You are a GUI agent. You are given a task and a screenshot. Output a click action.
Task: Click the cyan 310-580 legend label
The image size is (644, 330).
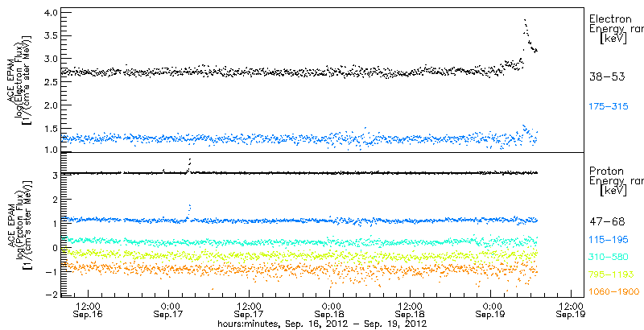pos(609,258)
